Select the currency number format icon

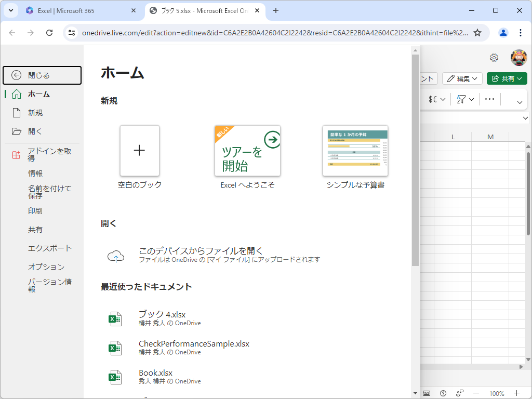tap(433, 99)
